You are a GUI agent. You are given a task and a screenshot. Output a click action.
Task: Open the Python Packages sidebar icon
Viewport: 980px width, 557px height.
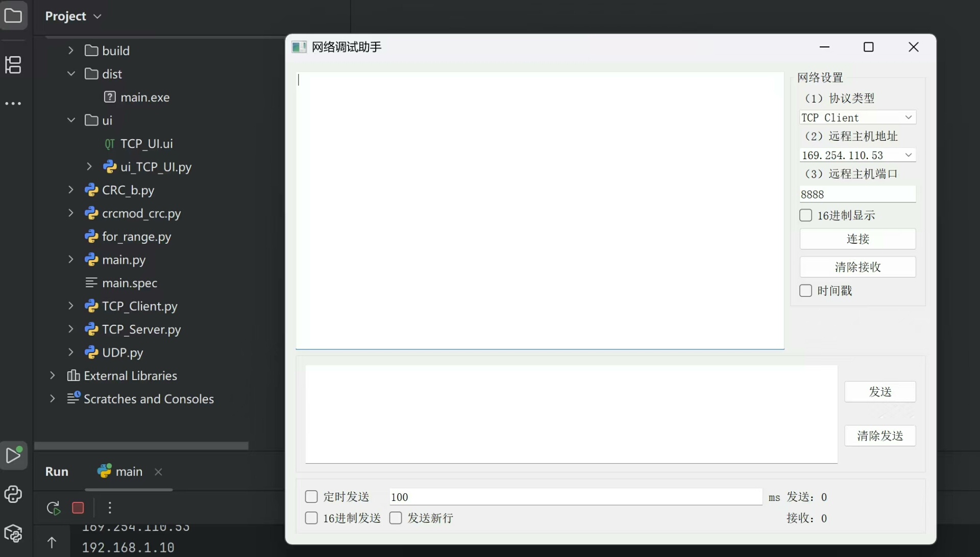(13, 534)
